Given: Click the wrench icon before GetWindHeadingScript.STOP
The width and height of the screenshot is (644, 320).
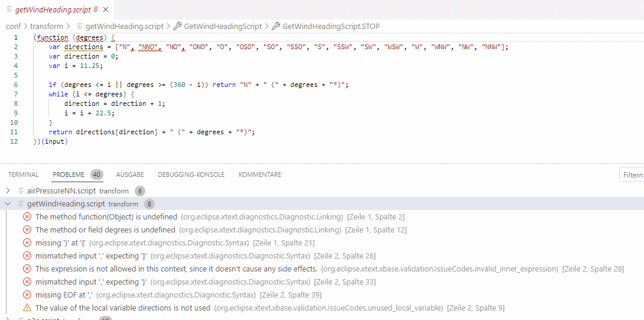Looking at the screenshot, I should [x=275, y=27].
